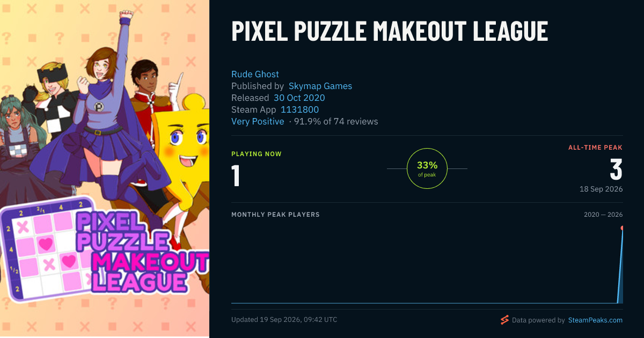Open the SteamPeaks.com link
This screenshot has height=338, width=644.
pyautogui.click(x=595, y=320)
